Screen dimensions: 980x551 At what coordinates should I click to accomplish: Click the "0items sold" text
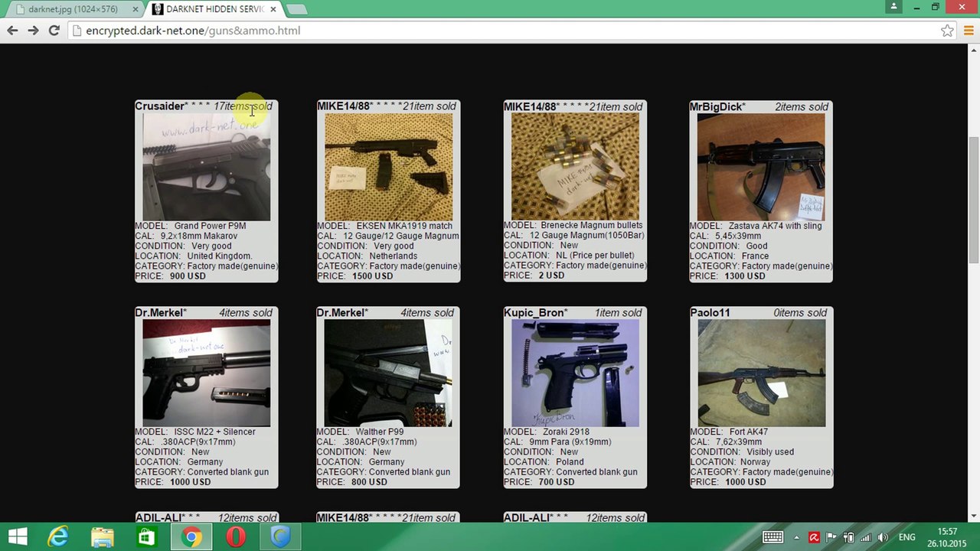pyautogui.click(x=800, y=312)
